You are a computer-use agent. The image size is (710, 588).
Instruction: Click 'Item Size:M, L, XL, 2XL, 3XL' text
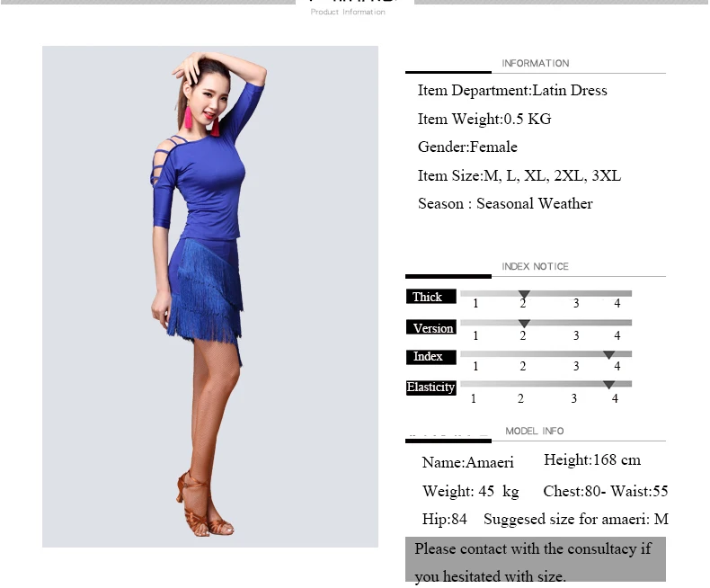tap(519, 175)
